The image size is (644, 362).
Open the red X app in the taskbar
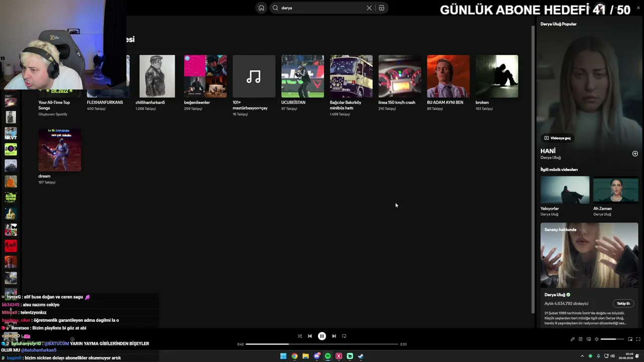339,356
